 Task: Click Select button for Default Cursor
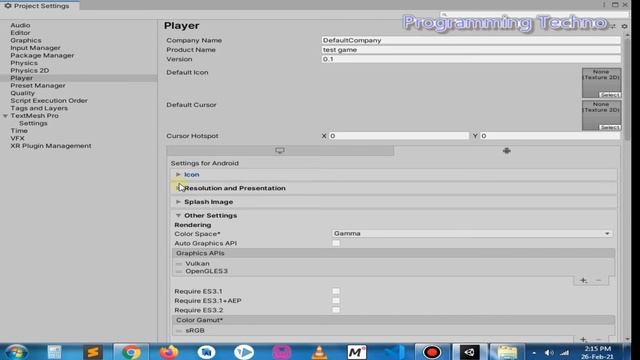[610, 127]
